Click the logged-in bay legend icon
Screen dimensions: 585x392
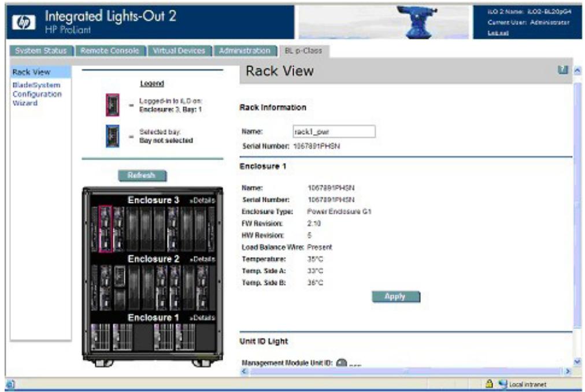click(x=112, y=105)
